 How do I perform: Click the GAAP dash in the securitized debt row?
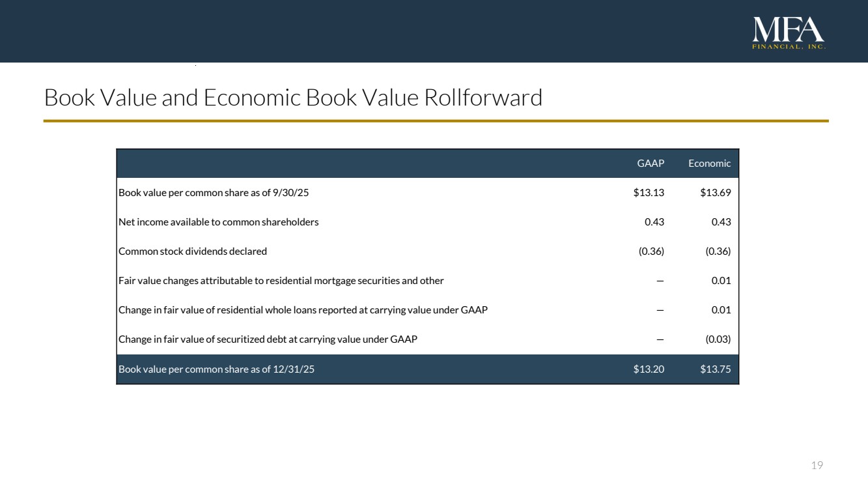click(x=660, y=339)
